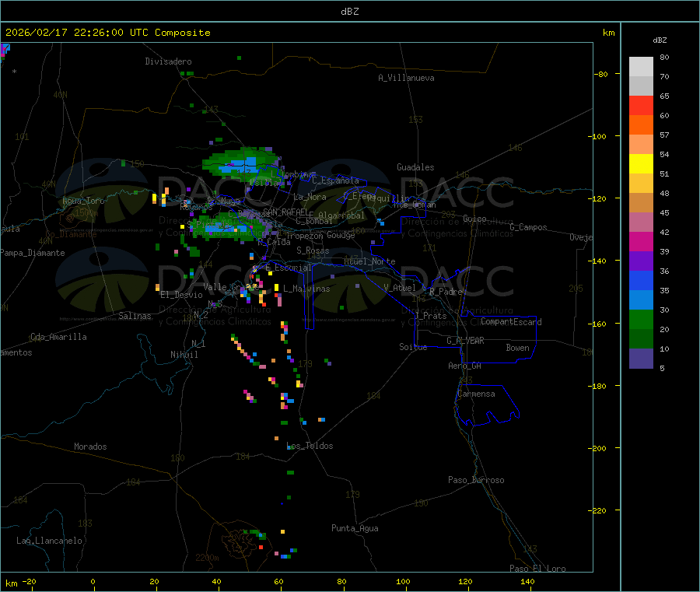
Task: Click the C_Española map label
Action: 335,180
